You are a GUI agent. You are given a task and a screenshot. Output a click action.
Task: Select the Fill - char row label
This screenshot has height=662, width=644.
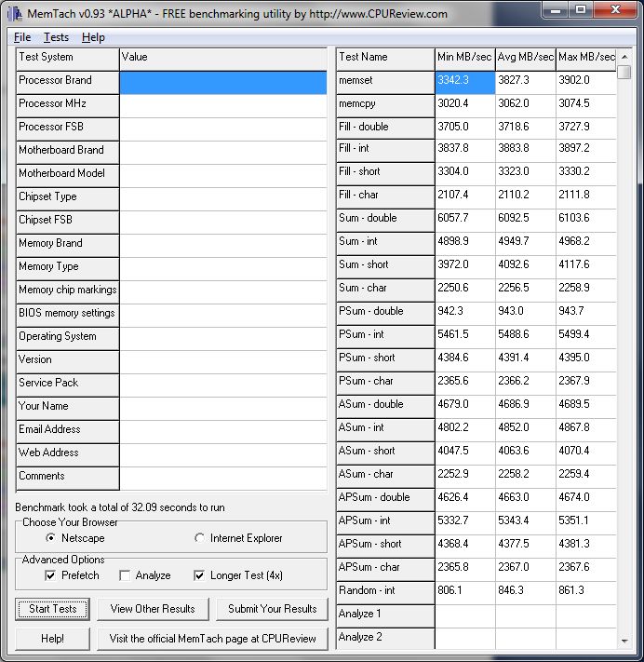385,197
